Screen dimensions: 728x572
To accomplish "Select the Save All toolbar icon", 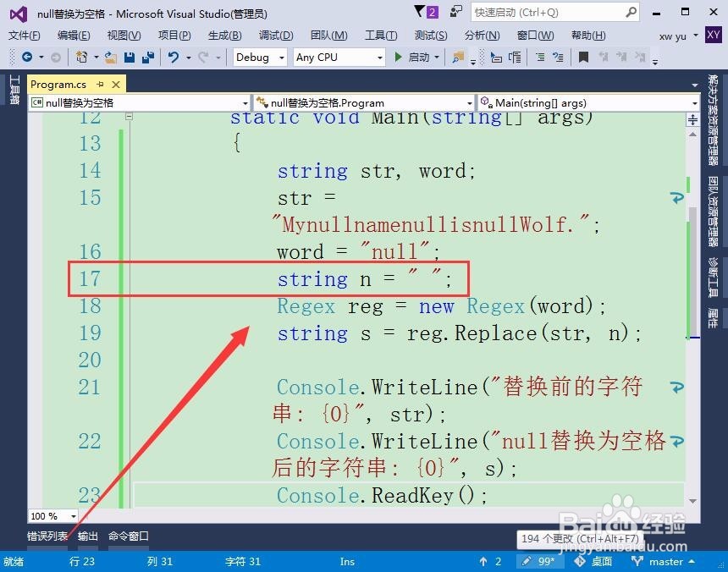I will click(x=150, y=57).
